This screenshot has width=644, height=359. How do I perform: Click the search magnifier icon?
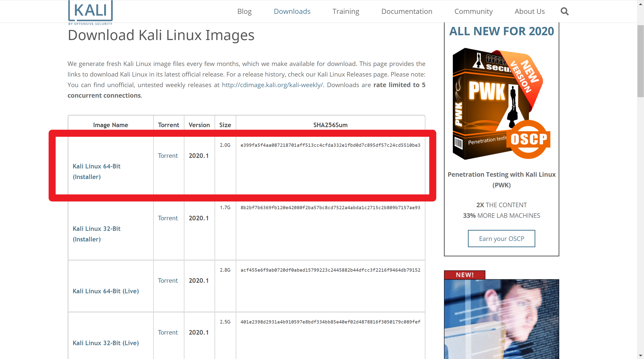coord(565,11)
